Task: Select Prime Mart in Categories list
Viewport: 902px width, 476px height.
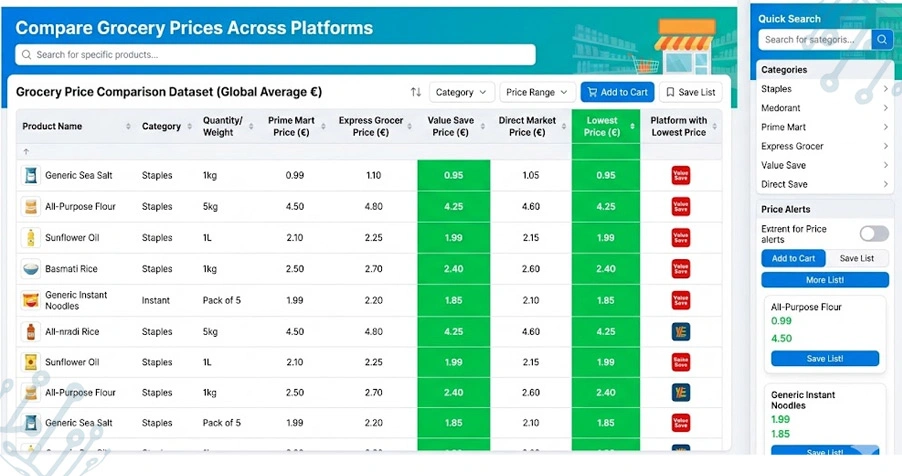Action: 783,127
